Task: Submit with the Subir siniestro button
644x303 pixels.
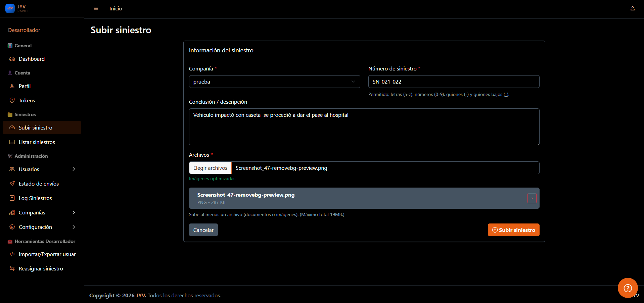Action: 513,230
